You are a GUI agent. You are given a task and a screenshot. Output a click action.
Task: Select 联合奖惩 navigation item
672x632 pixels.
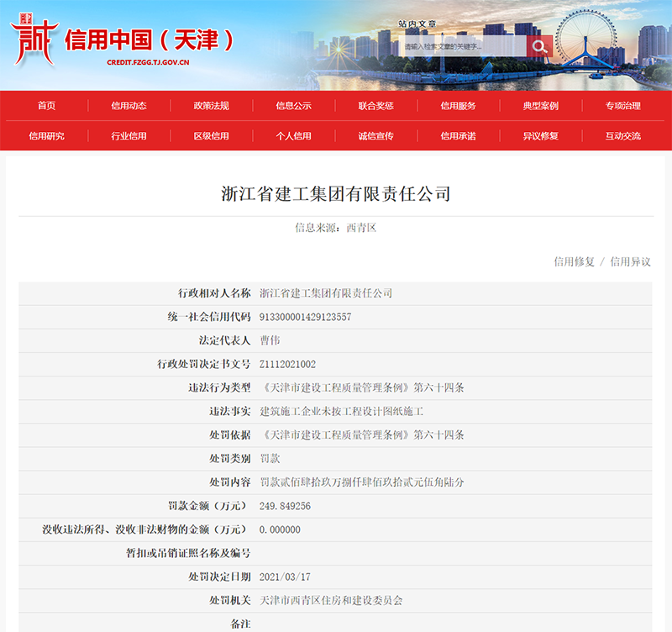tap(375, 106)
